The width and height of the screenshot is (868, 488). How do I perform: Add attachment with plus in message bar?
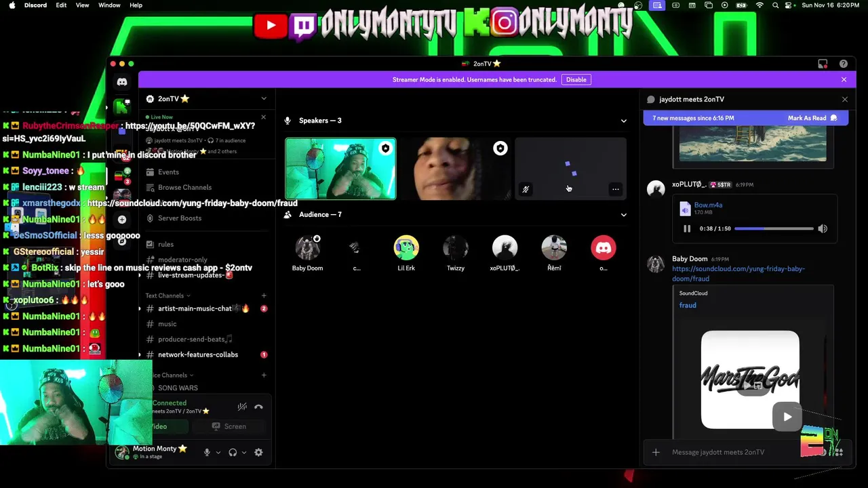tap(656, 452)
